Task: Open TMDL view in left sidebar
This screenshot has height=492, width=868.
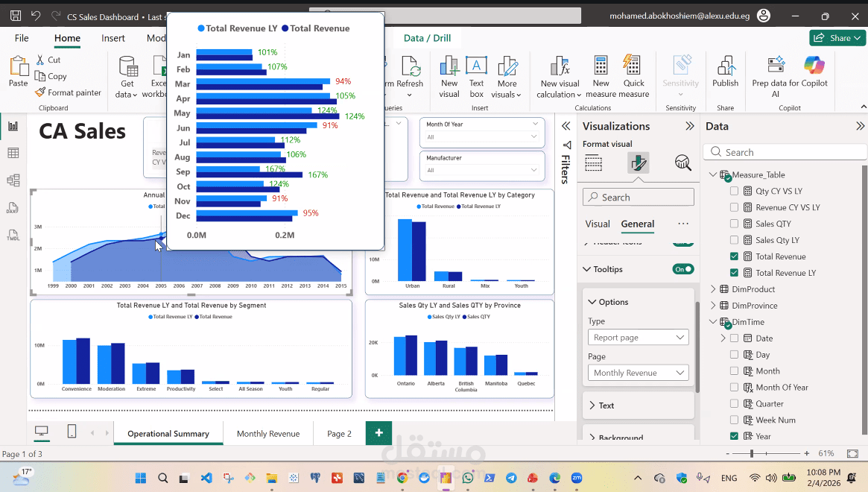Action: [x=13, y=235]
